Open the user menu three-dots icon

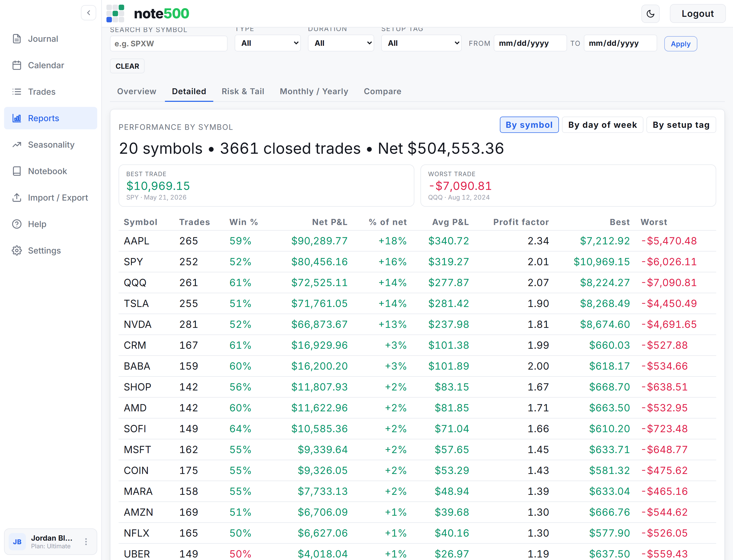86,542
